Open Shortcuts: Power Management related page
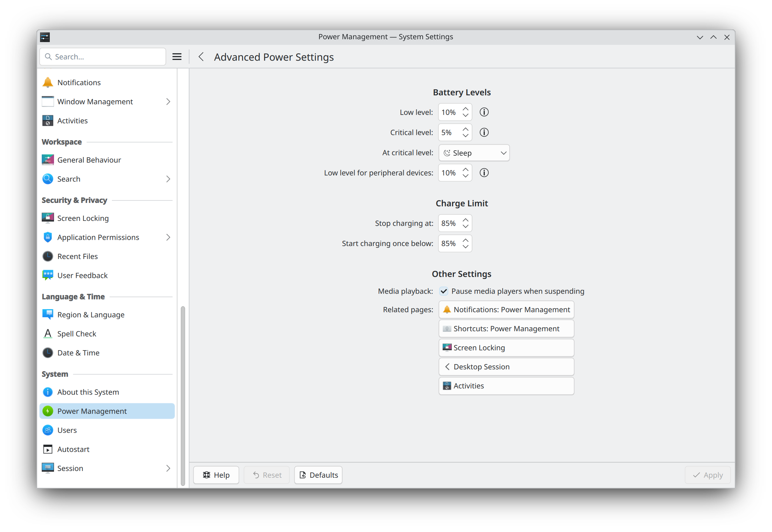This screenshot has height=532, width=772. click(506, 328)
